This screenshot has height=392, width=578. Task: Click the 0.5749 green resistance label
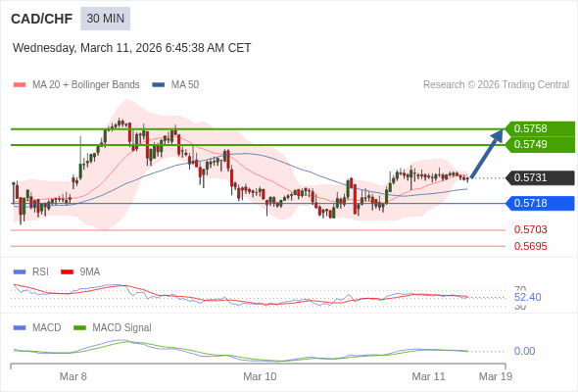(x=540, y=144)
